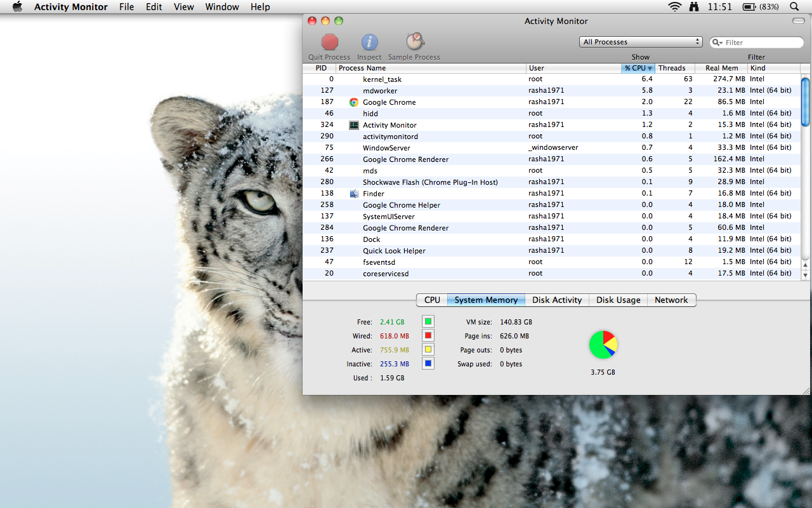Switch to the Network tab
Image resolution: width=812 pixels, height=508 pixels.
point(671,300)
